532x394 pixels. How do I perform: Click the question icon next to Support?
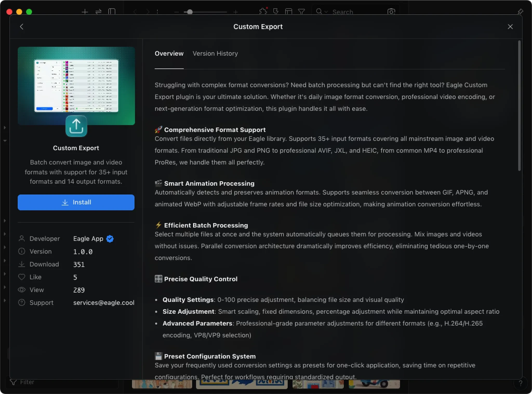(x=22, y=302)
